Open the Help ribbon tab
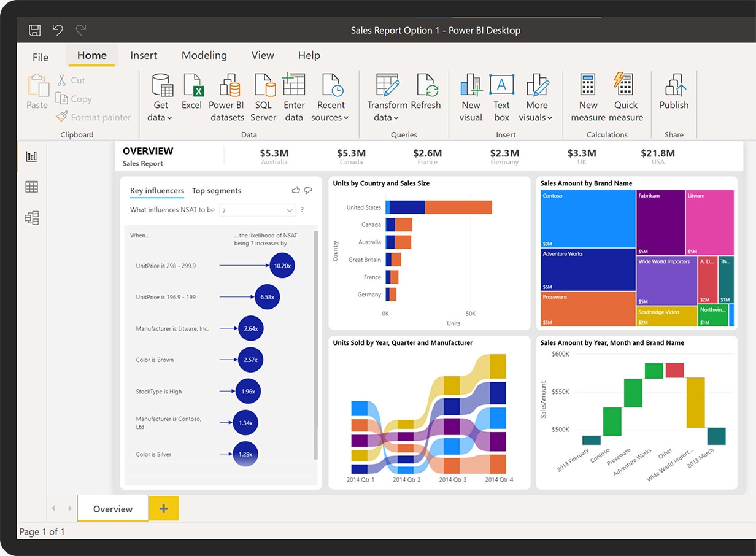The image size is (756, 556). [x=309, y=55]
